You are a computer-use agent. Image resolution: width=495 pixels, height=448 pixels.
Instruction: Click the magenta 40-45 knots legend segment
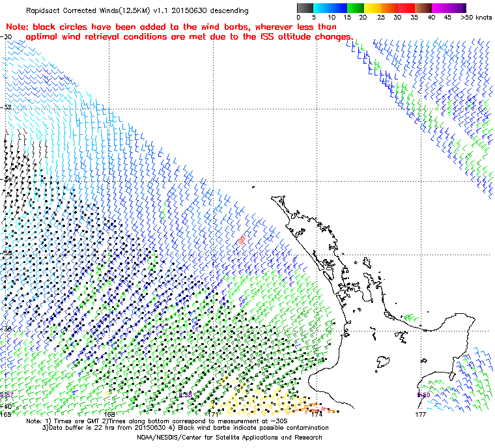point(440,8)
